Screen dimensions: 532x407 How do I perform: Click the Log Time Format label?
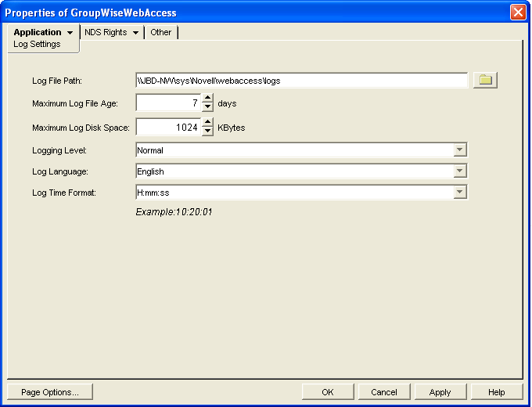[64, 193]
